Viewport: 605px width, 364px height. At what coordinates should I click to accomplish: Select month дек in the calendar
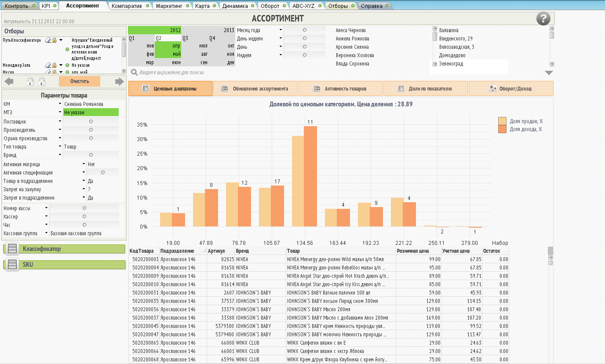coord(222,62)
